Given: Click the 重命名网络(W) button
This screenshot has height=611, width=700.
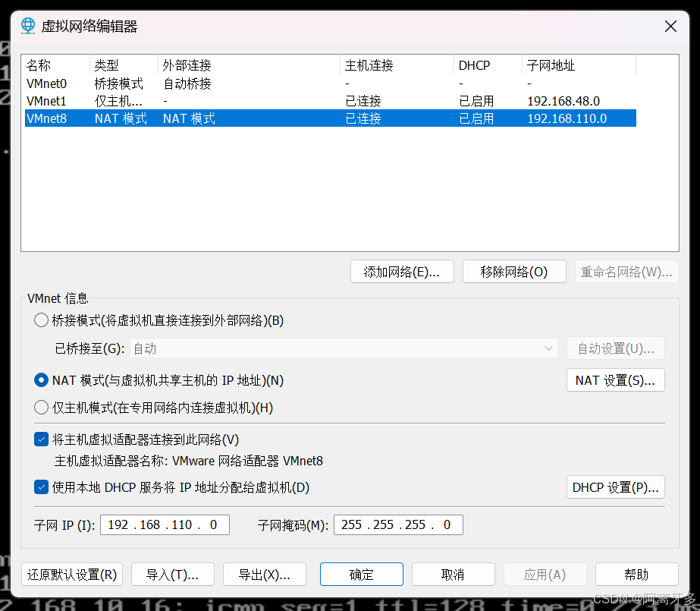Looking at the screenshot, I should point(626,272).
